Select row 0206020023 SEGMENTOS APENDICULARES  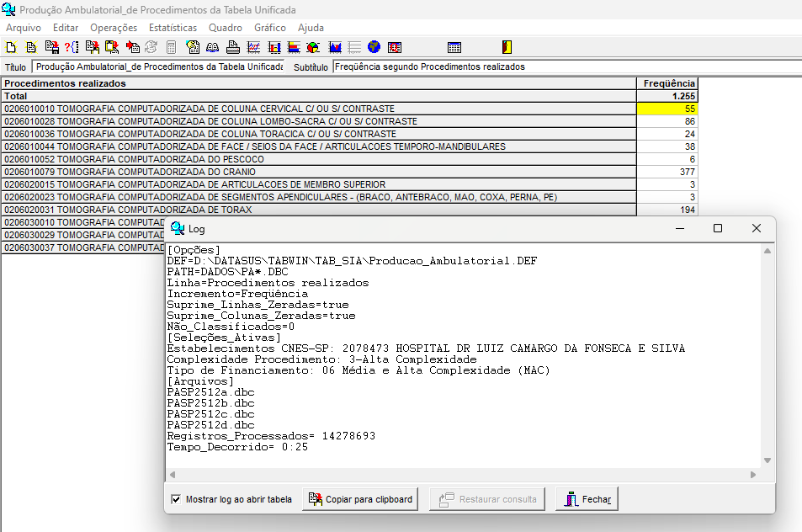[x=319, y=197]
